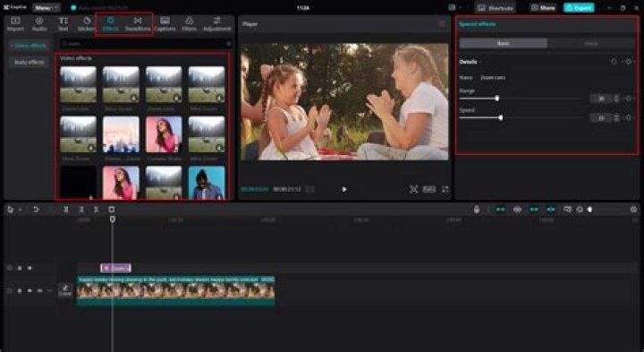Delete the selected clip
Viewport: 644px width, 352px height.
111,210
